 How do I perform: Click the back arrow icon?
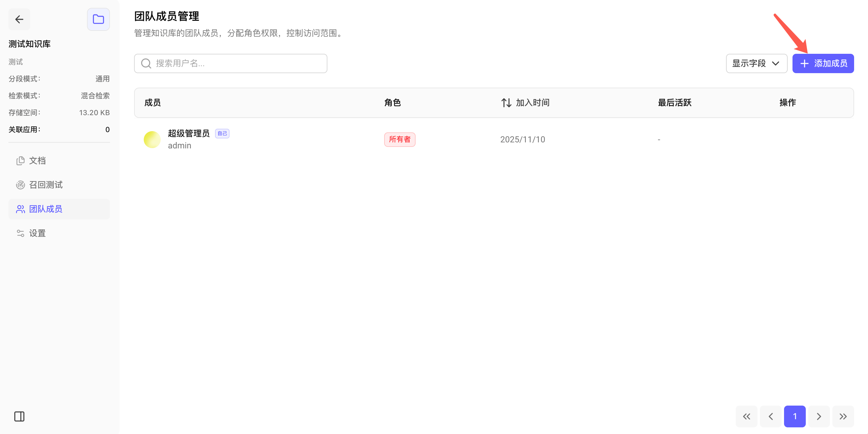pyautogui.click(x=19, y=19)
